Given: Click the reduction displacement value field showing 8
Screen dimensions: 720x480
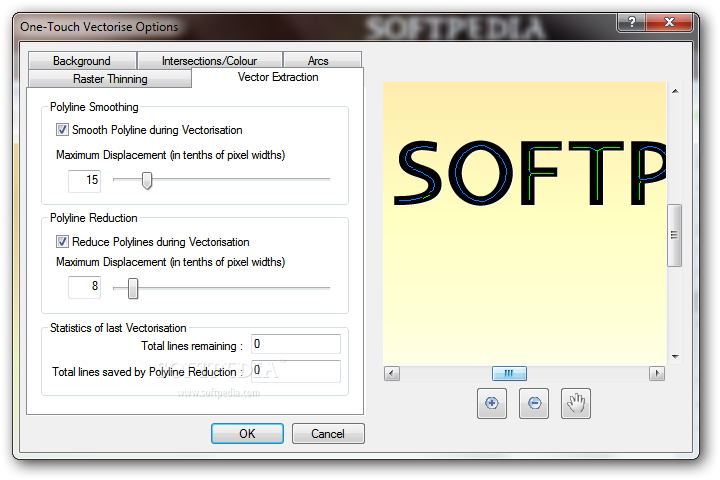Looking at the screenshot, I should coord(84,287).
